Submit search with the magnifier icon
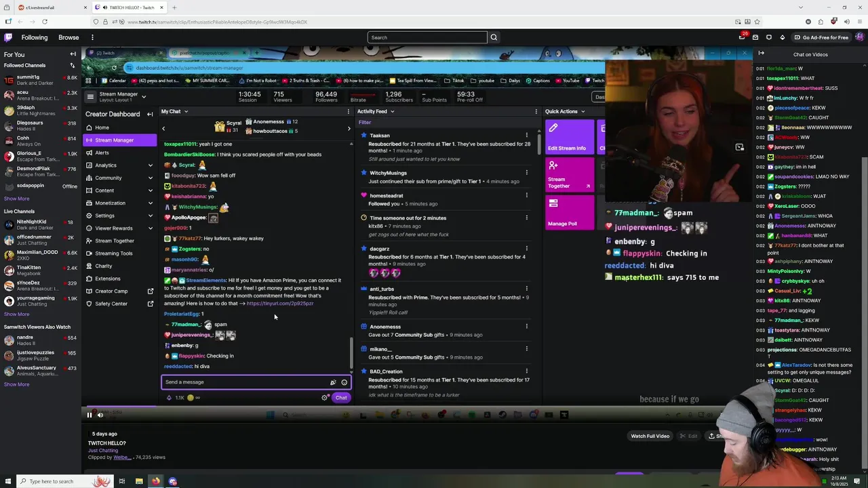The image size is (868, 488). tap(494, 37)
